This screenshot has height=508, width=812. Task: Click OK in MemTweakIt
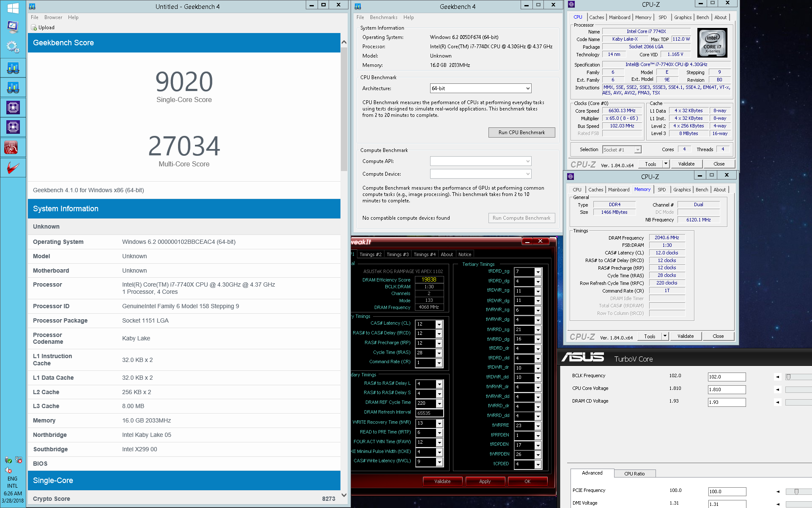pyautogui.click(x=527, y=481)
